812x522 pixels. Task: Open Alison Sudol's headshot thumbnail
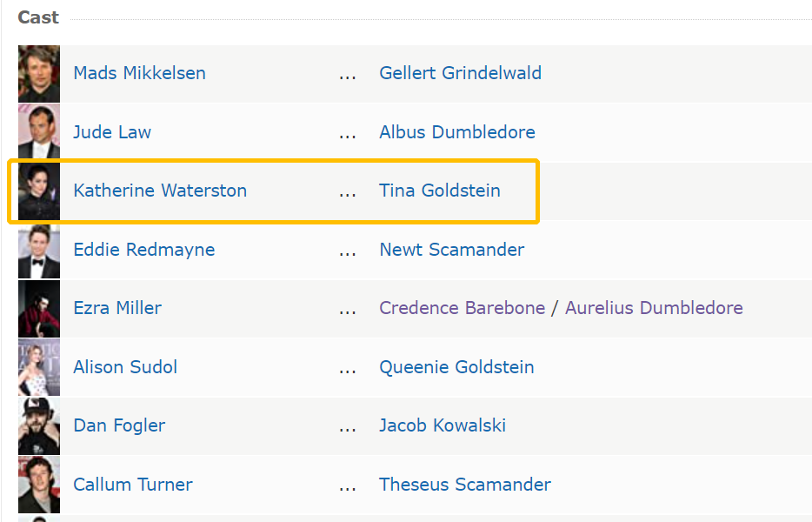pyautogui.click(x=39, y=367)
